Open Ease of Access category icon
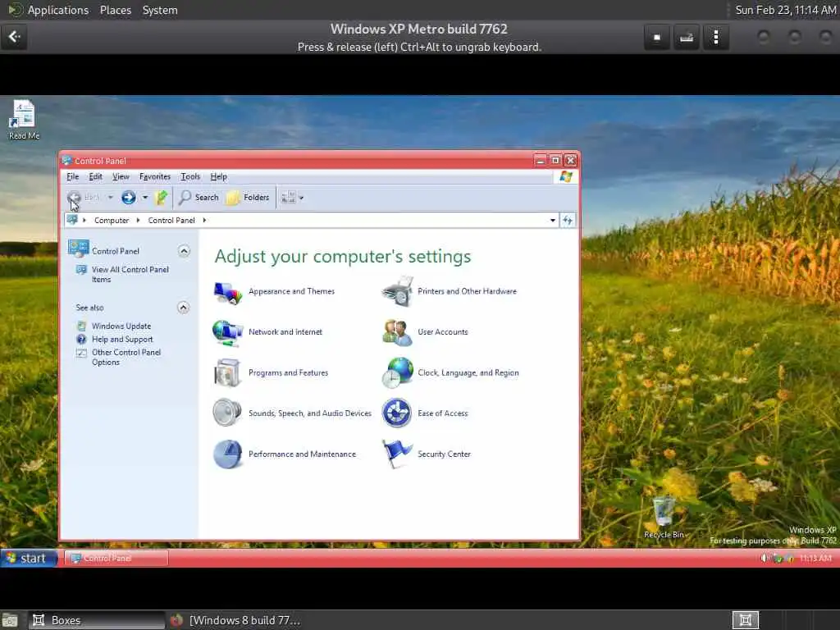Viewport: 840px width, 630px height. (x=397, y=413)
